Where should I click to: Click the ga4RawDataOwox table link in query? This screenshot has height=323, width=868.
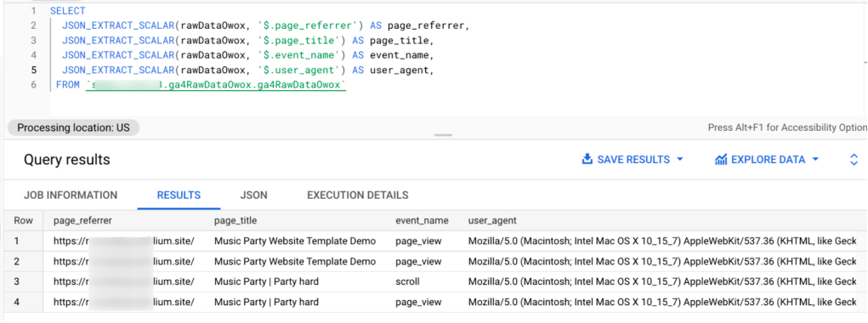pyautogui.click(x=216, y=85)
